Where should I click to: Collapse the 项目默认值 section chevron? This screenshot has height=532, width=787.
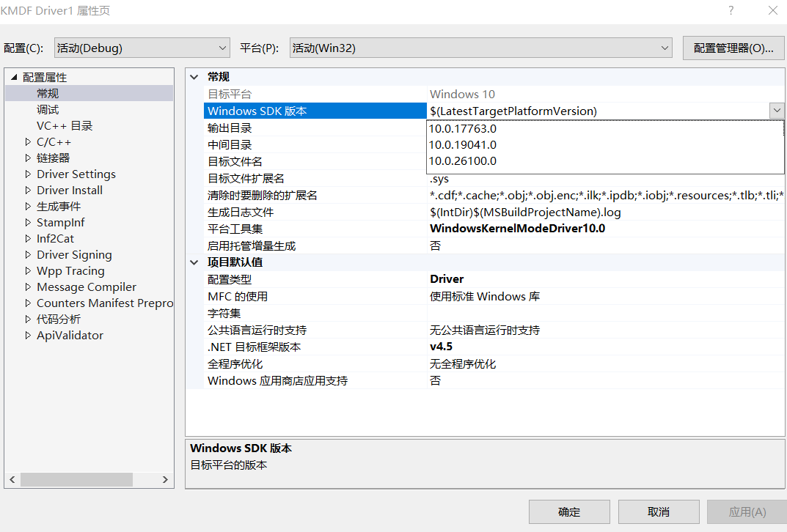(194, 262)
